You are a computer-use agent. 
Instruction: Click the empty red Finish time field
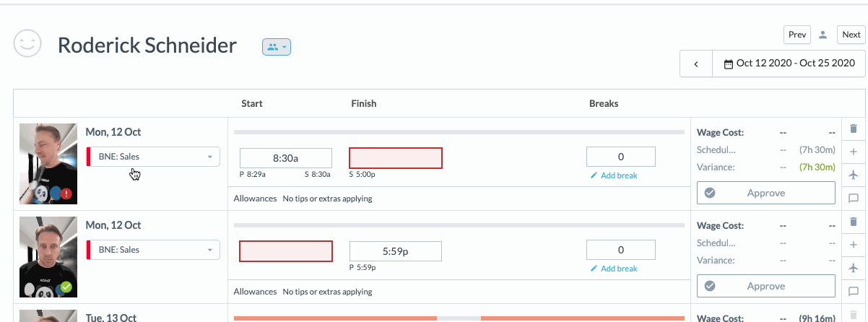pos(395,158)
